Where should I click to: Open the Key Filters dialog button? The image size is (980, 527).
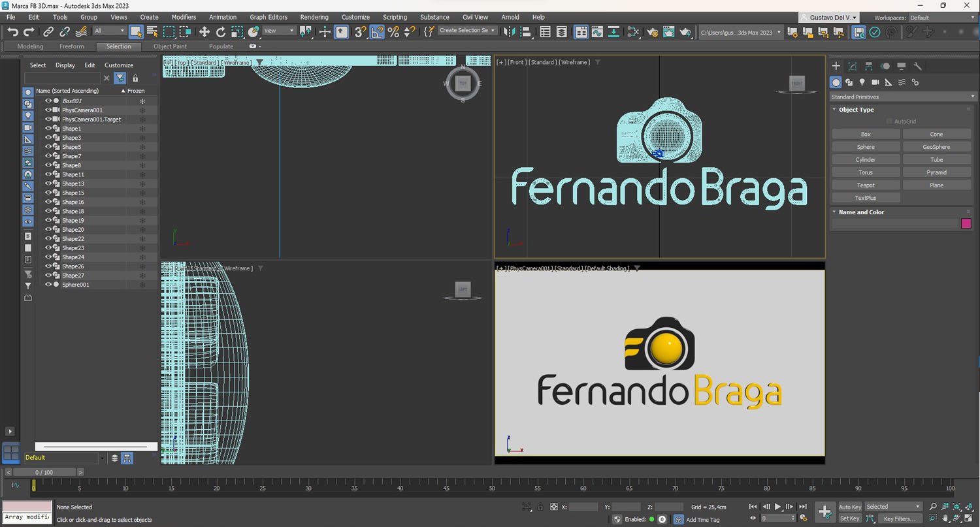pos(900,519)
